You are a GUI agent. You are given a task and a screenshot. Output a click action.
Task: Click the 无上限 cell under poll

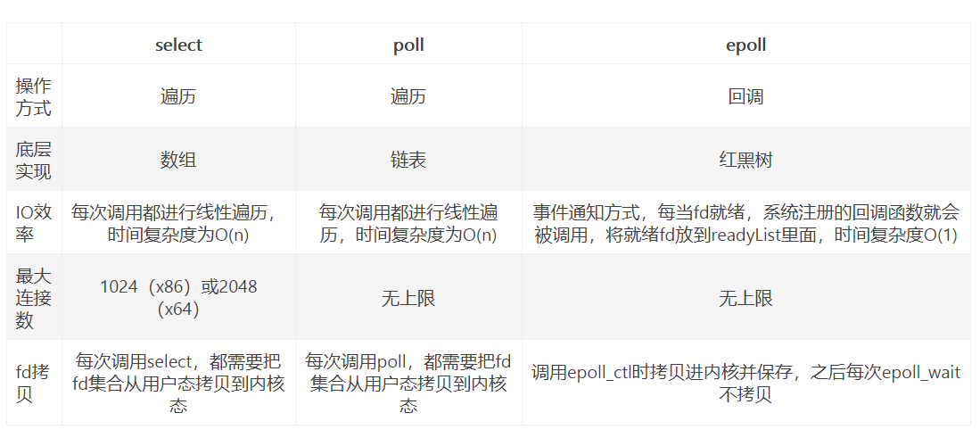click(408, 298)
